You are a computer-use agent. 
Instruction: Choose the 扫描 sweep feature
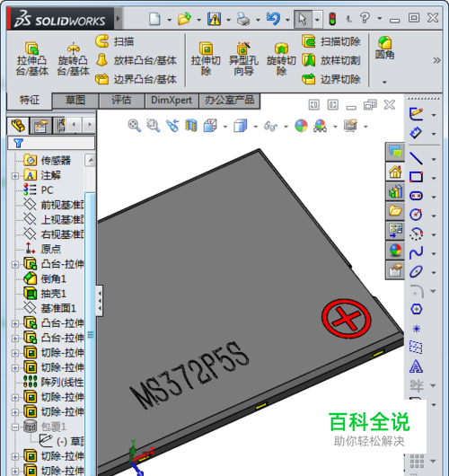[x=114, y=41]
